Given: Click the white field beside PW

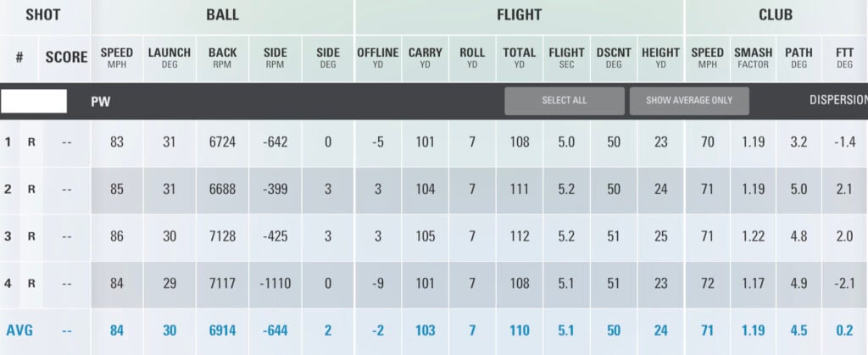Looking at the screenshot, I should pyautogui.click(x=34, y=101).
